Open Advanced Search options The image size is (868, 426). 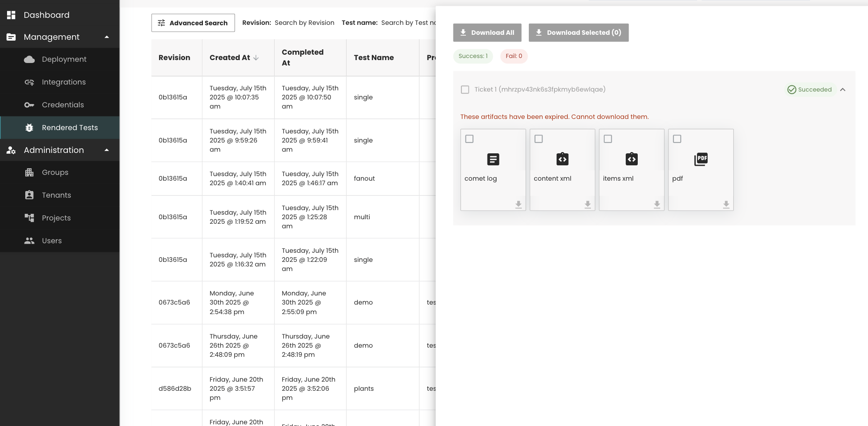193,23
